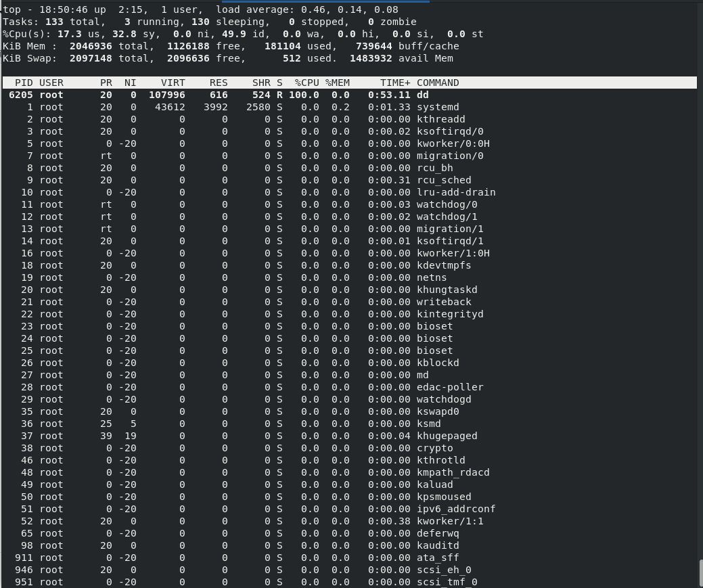The image size is (703, 588).
Task: Click the ksmd command name
Action: (x=428, y=424)
